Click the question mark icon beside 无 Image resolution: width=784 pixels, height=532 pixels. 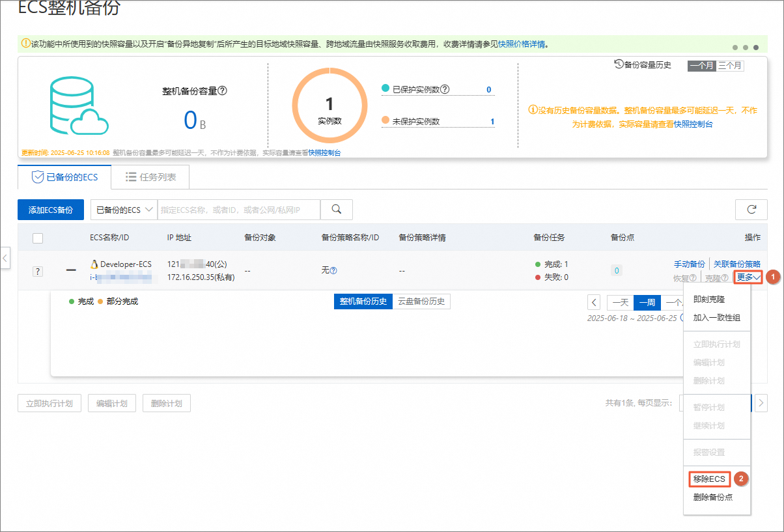point(334,270)
